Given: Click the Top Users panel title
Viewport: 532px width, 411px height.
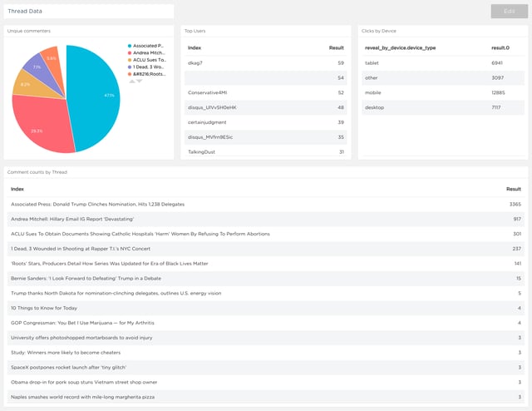Looking at the screenshot, I should 195,31.
